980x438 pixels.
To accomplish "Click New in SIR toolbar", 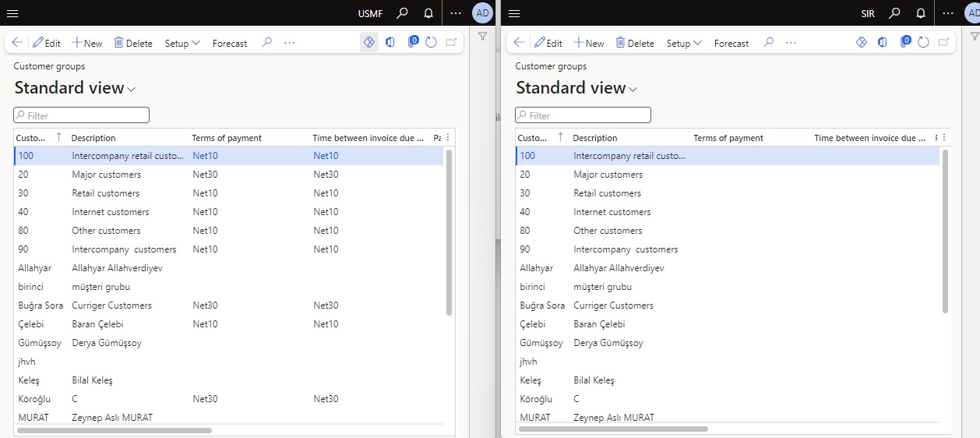I will 589,43.
